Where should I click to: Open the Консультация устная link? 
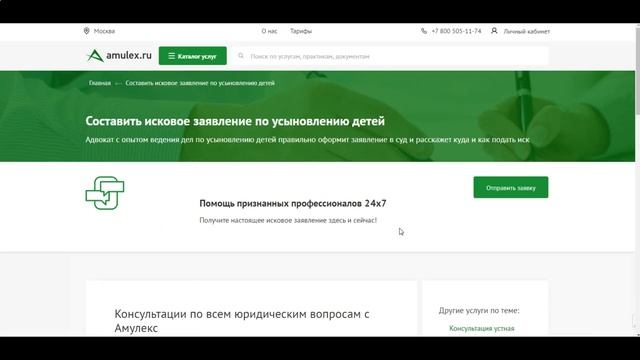click(482, 329)
